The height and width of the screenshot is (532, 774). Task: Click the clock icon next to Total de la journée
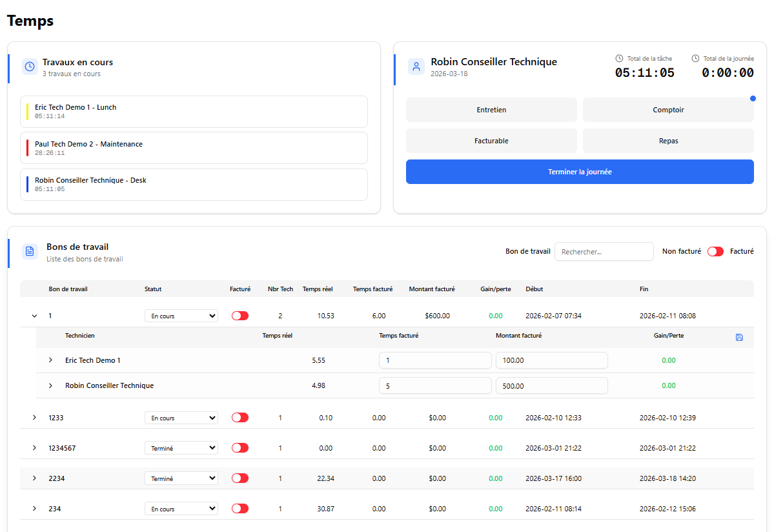[x=695, y=58]
